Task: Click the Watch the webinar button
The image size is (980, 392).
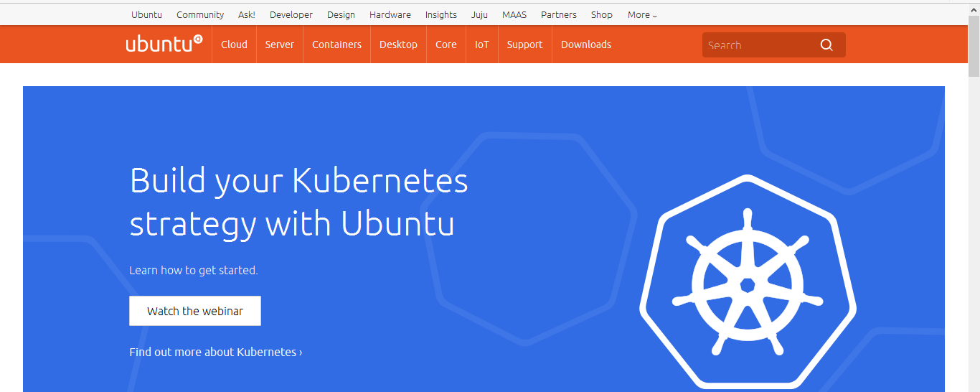Action: click(x=195, y=311)
